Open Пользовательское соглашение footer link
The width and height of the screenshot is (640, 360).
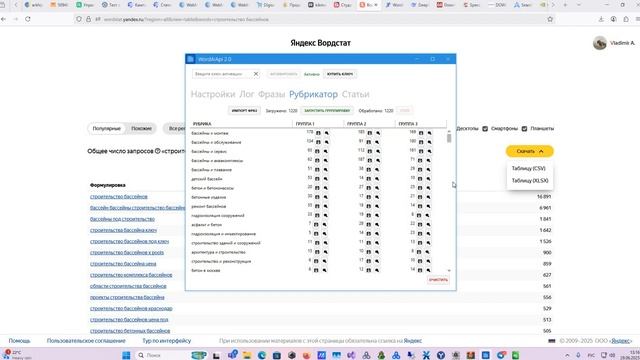pyautogui.click(x=86, y=340)
